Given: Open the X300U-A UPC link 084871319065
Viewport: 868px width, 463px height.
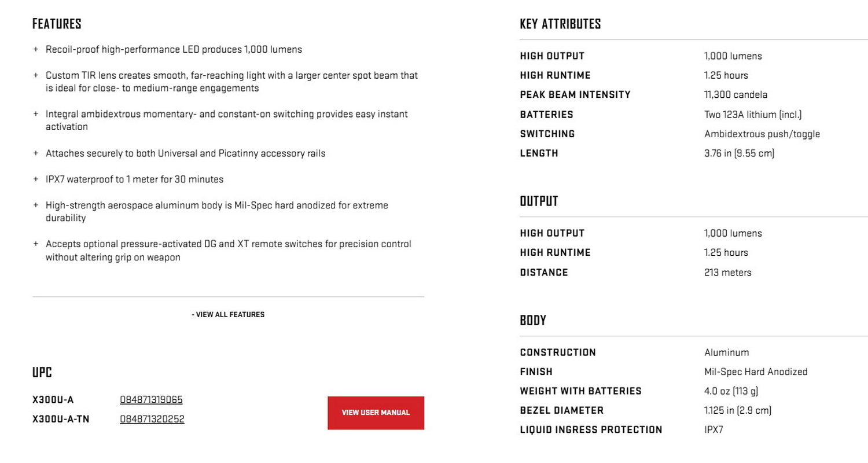Looking at the screenshot, I should point(152,400).
